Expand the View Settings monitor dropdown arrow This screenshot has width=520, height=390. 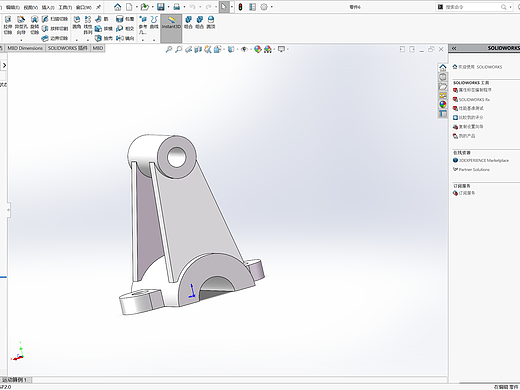(288, 49)
